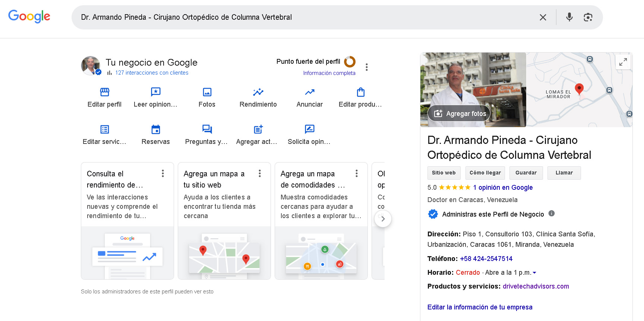Click the Editar perfil storefront icon
Viewport: 644px width, 321px height.
(x=105, y=92)
